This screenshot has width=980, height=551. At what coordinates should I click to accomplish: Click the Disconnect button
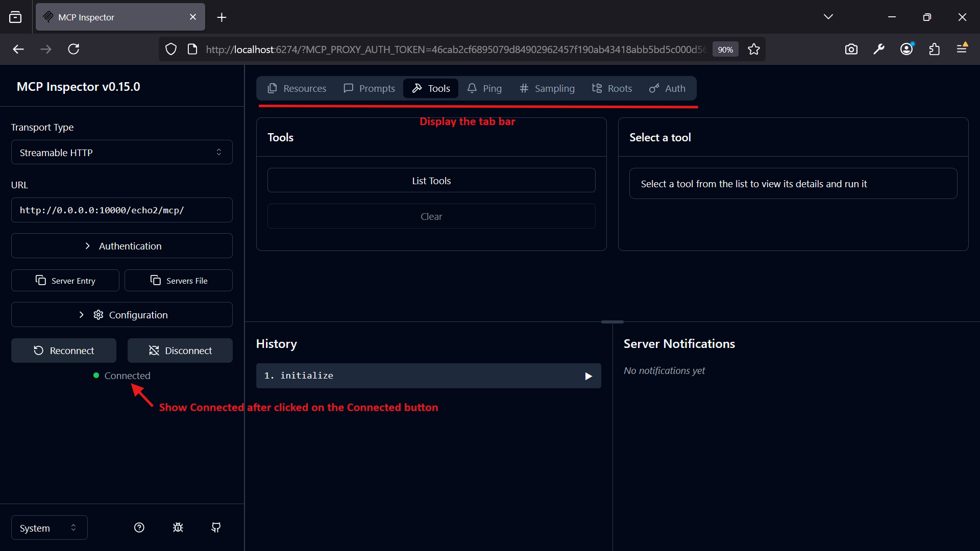pos(180,350)
